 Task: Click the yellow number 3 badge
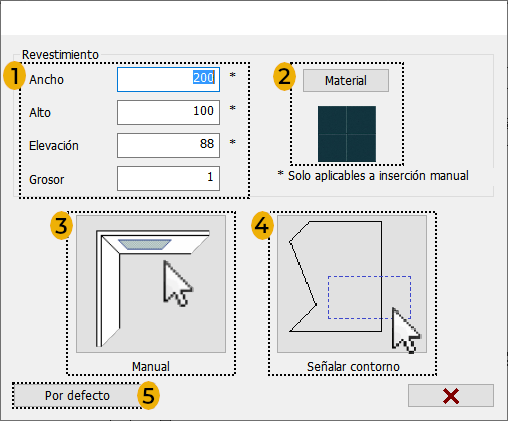click(61, 226)
